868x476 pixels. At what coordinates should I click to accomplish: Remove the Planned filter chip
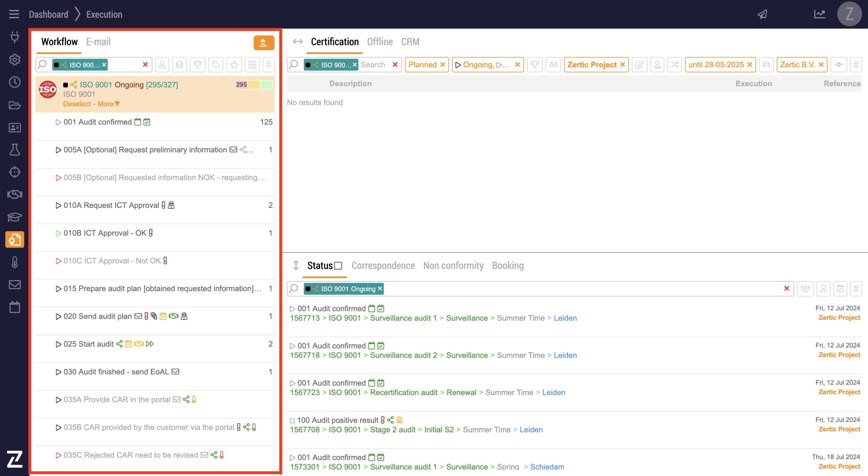point(442,65)
